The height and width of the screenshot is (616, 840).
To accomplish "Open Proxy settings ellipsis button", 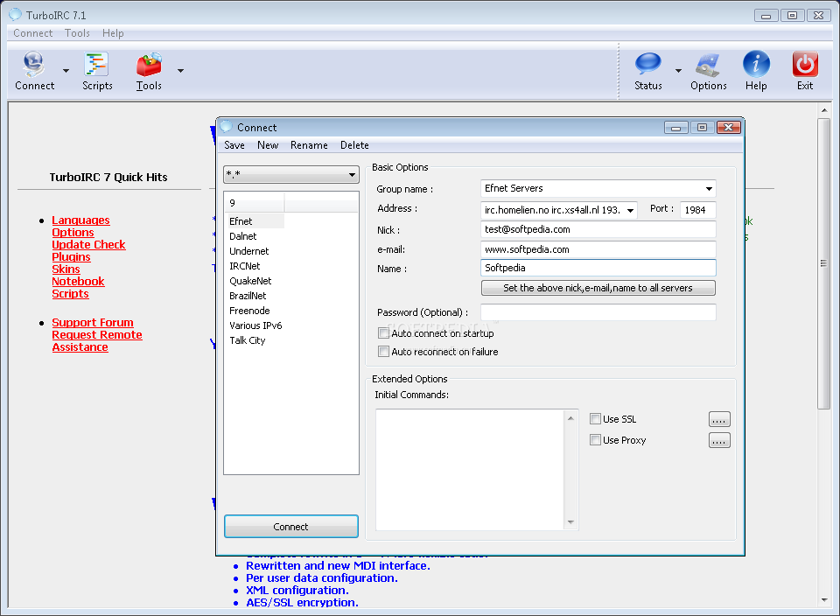I will [x=719, y=440].
